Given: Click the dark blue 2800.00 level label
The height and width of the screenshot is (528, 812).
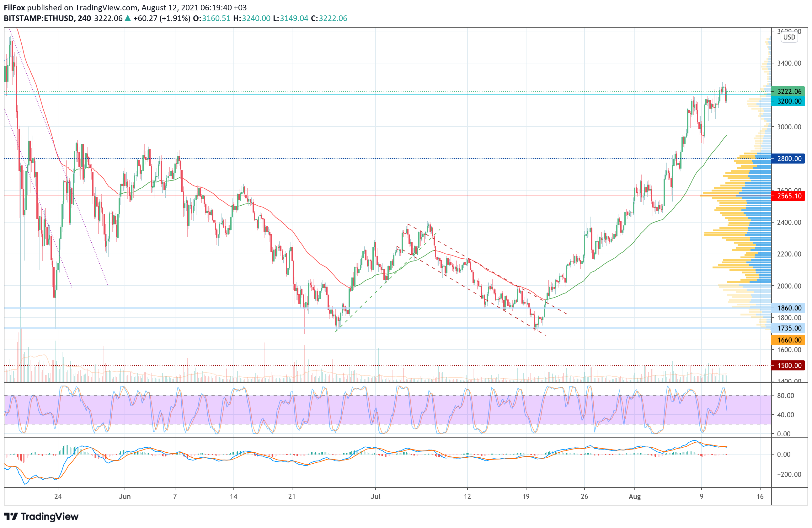Looking at the screenshot, I should tap(789, 159).
